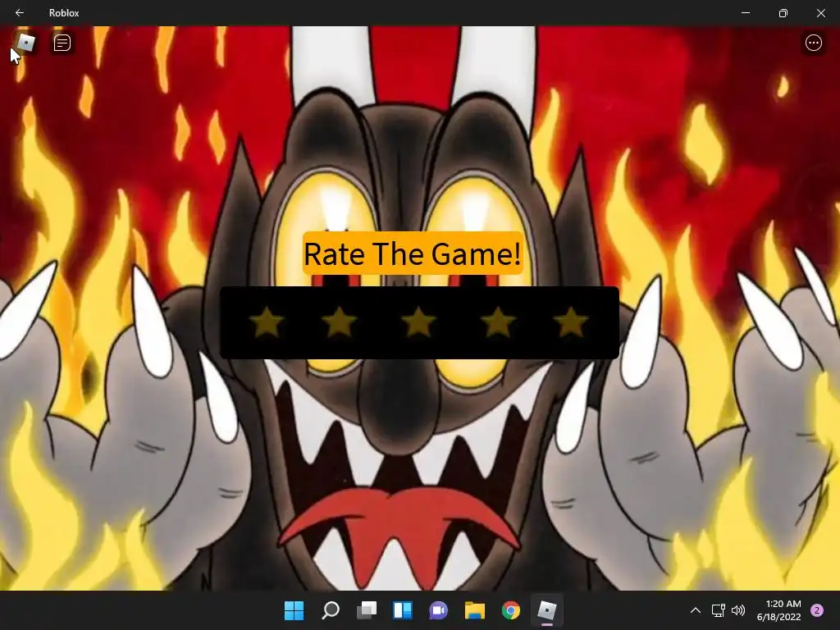Click the Roblox taskbar app icon

(x=547, y=610)
